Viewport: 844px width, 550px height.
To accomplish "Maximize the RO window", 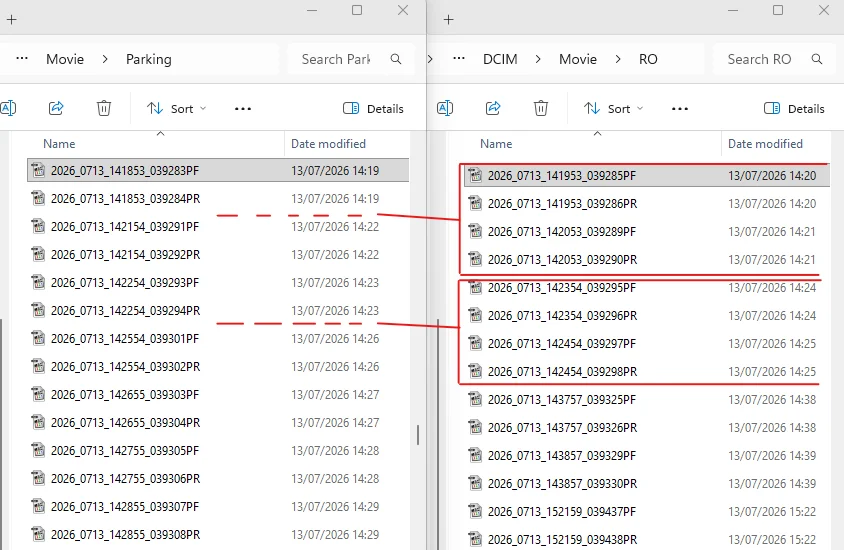I will [778, 10].
